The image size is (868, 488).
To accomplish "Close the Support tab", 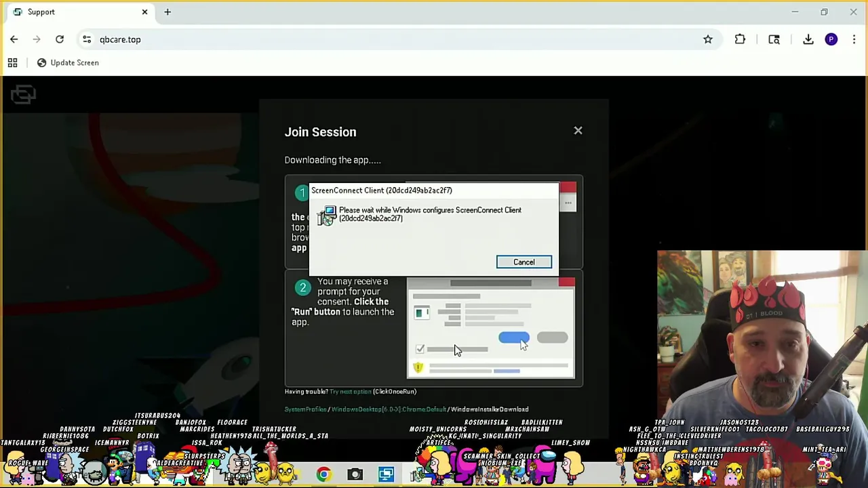I will pyautogui.click(x=144, y=12).
